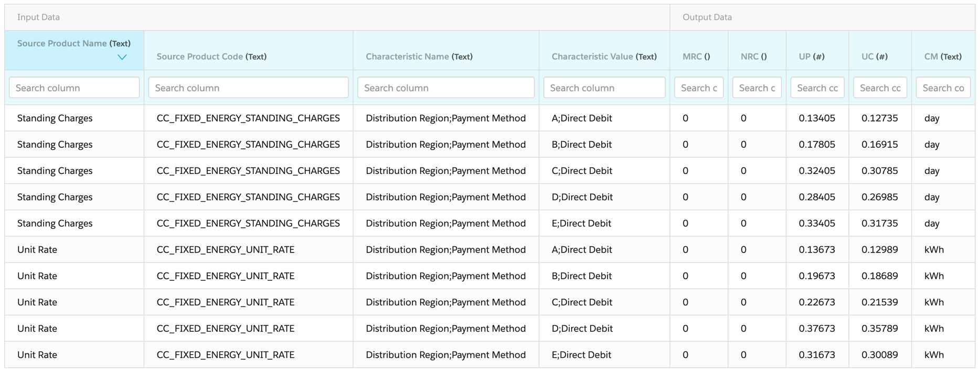
Task: Focus the Source Product Code search field
Action: point(248,87)
